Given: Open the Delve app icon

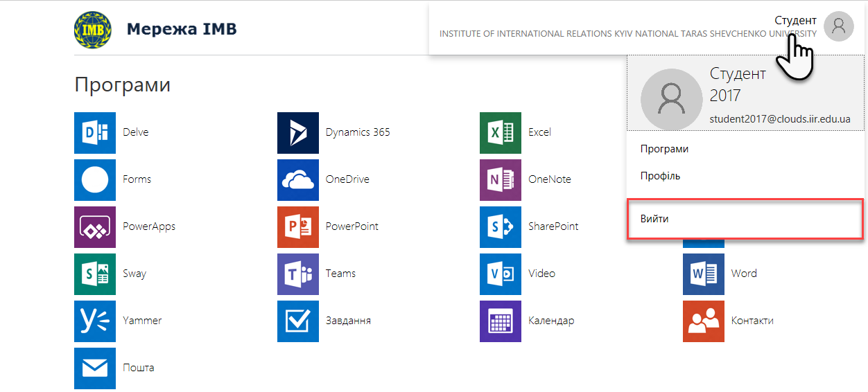Looking at the screenshot, I should [95, 132].
